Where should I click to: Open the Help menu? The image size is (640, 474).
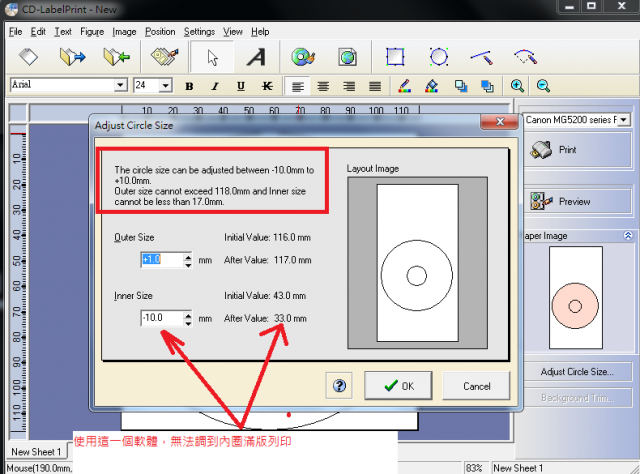[x=260, y=31]
